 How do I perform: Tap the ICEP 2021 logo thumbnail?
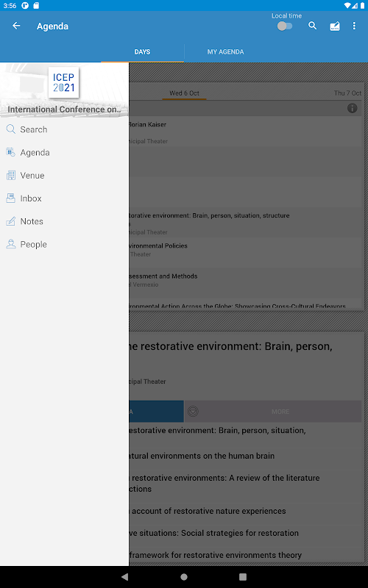pos(63,82)
